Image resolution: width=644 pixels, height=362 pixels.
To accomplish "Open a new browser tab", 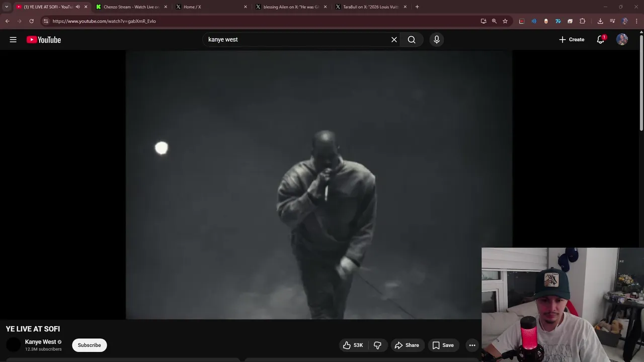I will pos(417,7).
